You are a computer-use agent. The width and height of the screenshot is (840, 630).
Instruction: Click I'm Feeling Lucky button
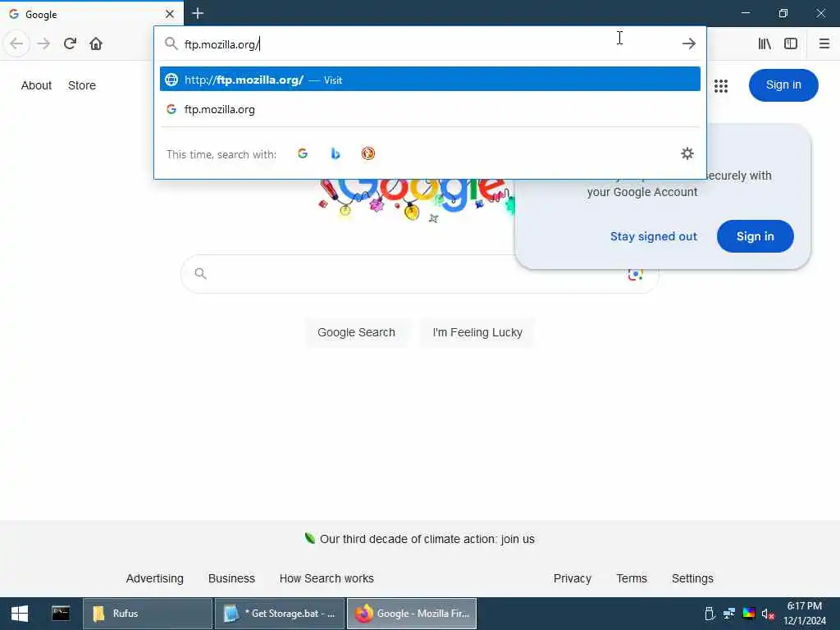pos(477,332)
